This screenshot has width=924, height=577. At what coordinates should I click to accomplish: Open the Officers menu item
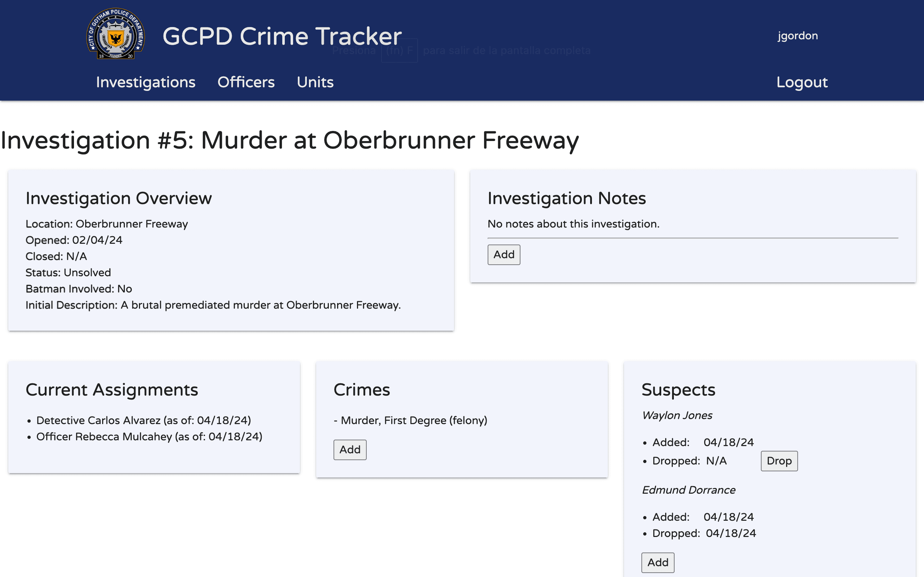coord(246,82)
